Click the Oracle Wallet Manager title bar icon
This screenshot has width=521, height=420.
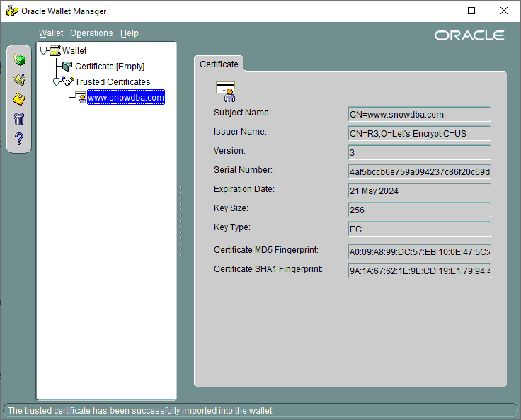(x=12, y=11)
